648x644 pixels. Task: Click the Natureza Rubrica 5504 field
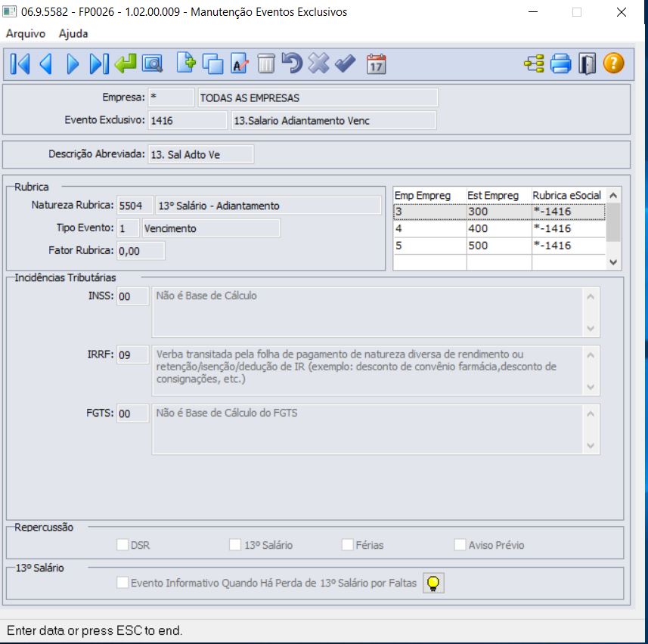click(135, 206)
